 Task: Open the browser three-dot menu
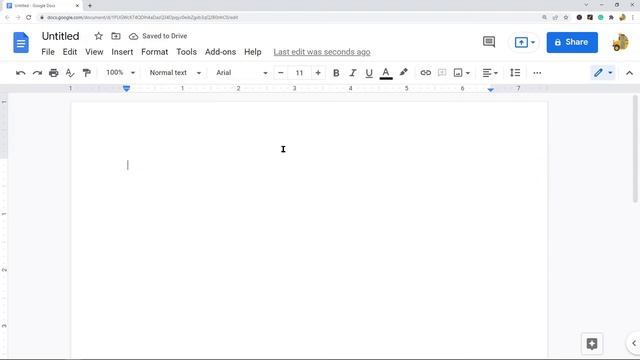coord(633,18)
